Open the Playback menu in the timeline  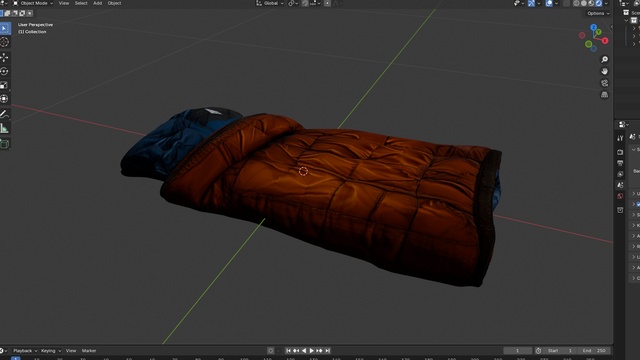[24, 351]
